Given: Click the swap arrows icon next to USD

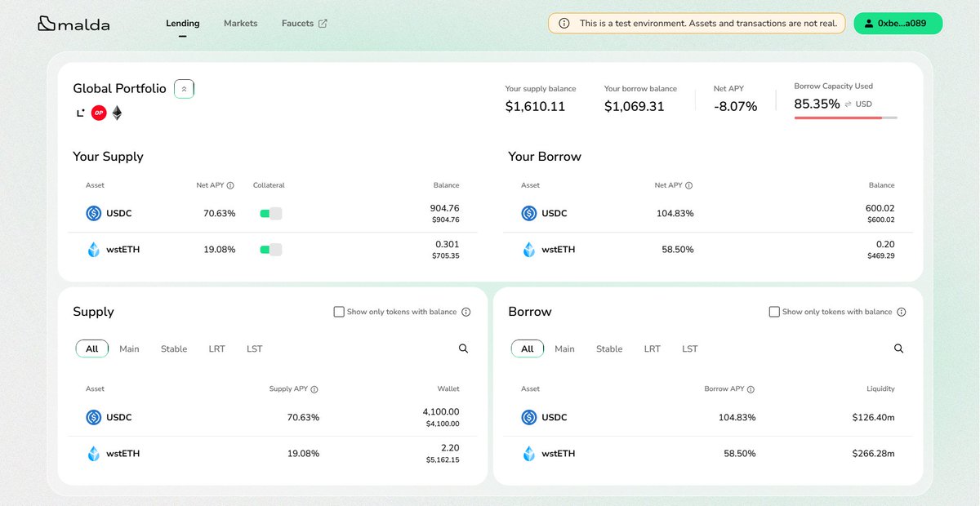Looking at the screenshot, I should click(848, 104).
